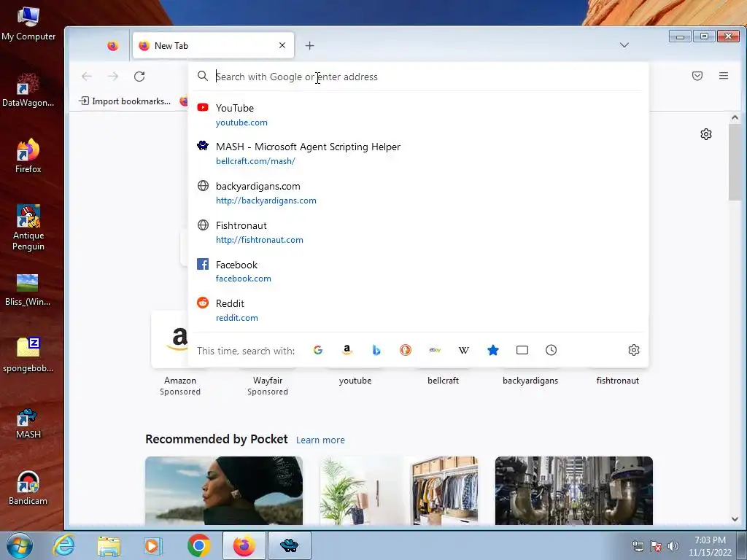Open new tab page personalize gear

[x=706, y=134]
